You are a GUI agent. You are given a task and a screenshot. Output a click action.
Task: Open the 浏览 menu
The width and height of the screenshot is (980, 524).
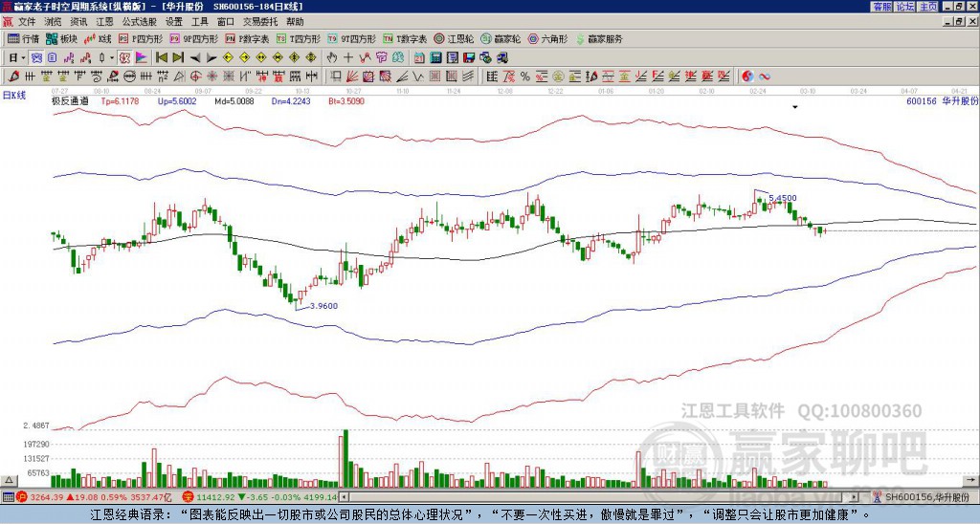tap(53, 22)
